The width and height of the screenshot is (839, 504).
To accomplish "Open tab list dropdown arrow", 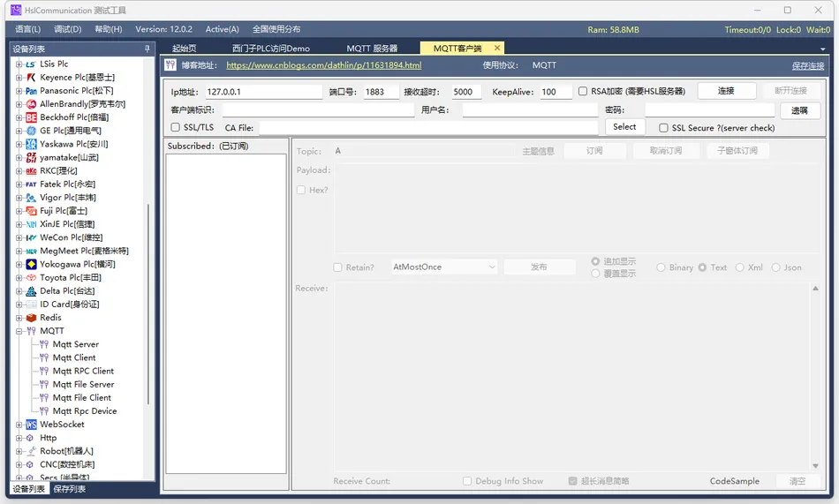I will tap(822, 49).
